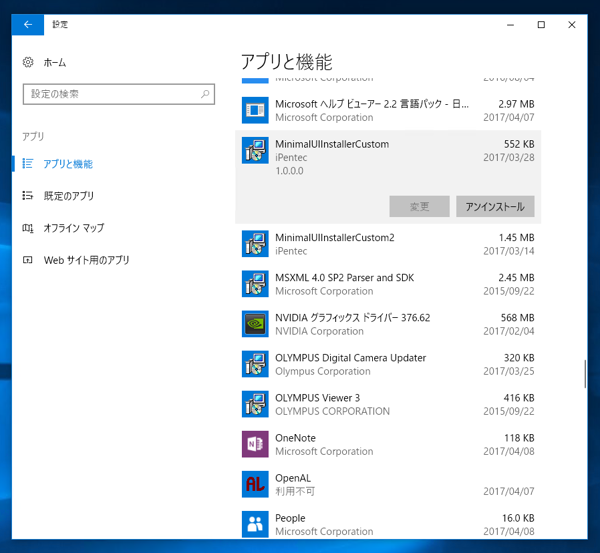
Task: Click version 1.0.0.0 text
Action: (x=289, y=171)
